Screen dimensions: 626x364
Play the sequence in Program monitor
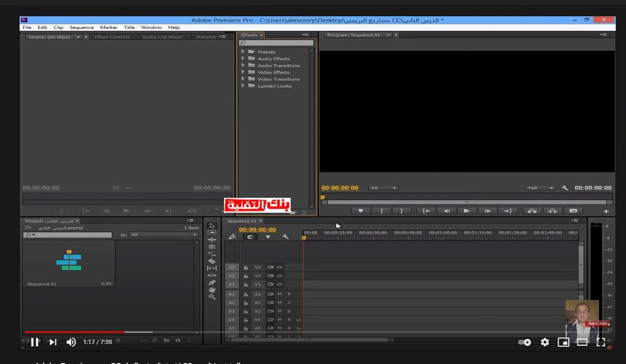(467, 211)
